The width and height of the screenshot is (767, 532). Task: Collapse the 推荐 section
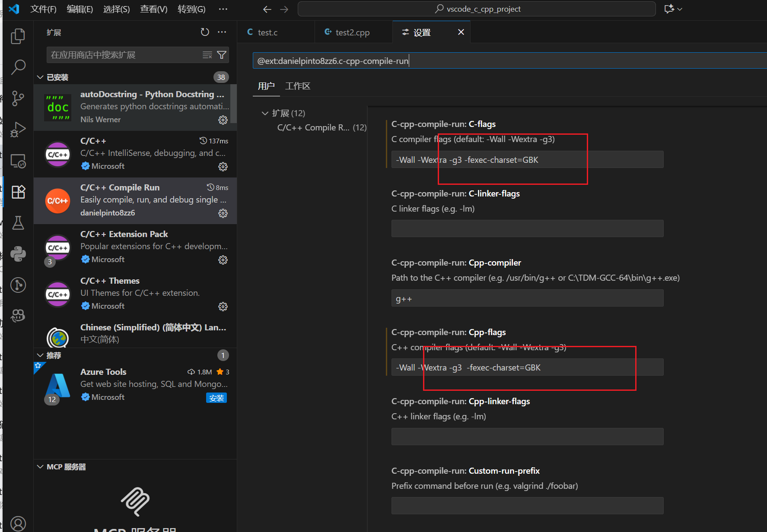click(40, 355)
